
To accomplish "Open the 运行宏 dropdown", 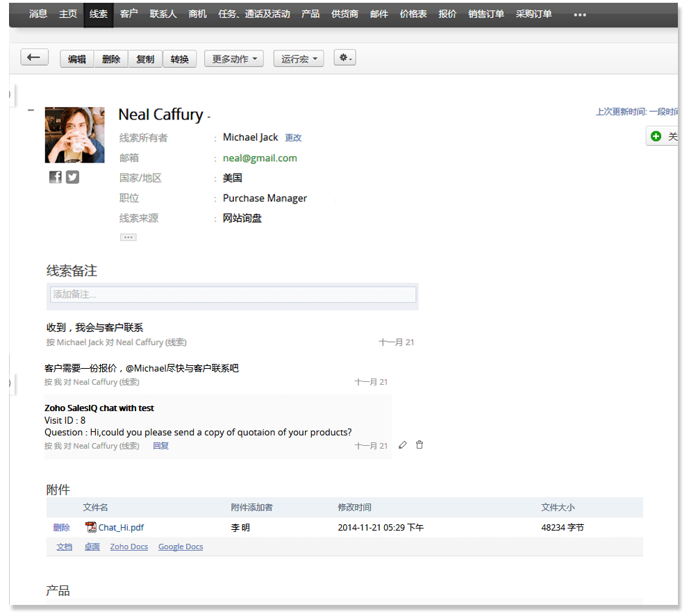I will (x=299, y=59).
